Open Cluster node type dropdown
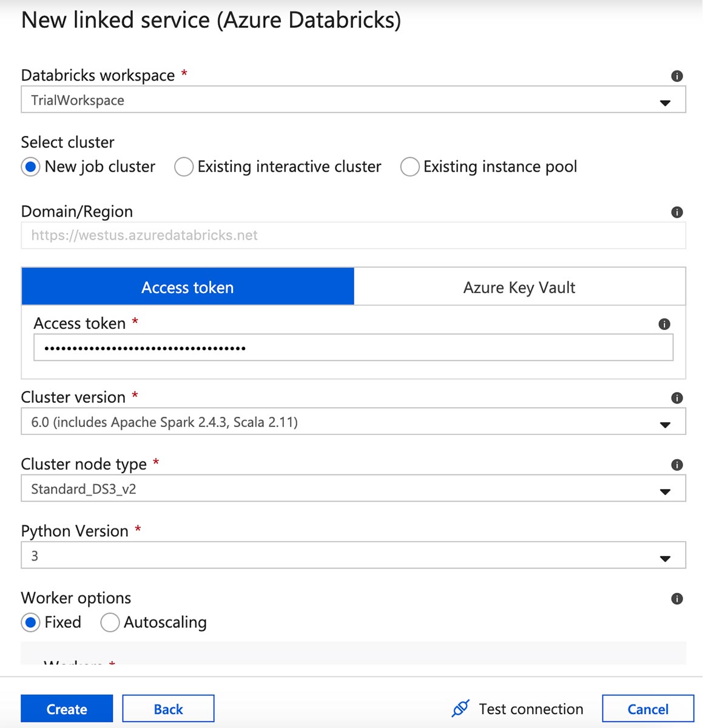728x728 pixels. [353, 488]
